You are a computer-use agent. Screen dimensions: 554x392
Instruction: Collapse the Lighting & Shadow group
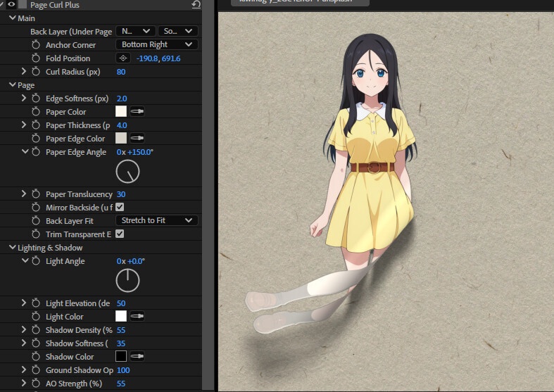(x=13, y=247)
